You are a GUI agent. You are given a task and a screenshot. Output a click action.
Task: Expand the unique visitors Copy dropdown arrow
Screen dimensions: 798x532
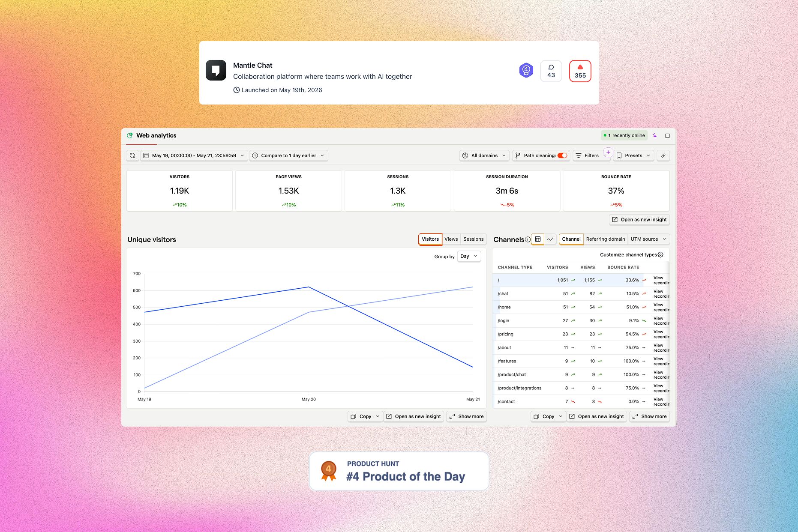pyautogui.click(x=378, y=416)
